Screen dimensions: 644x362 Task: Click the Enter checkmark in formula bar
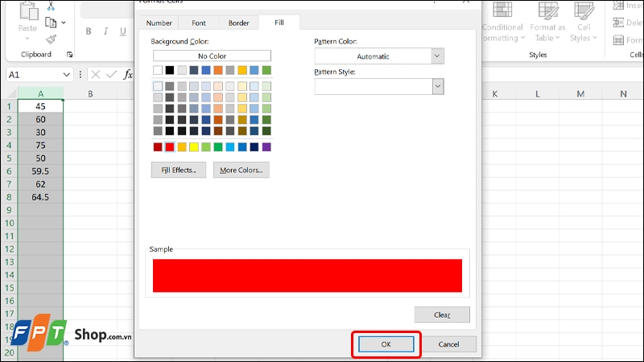click(111, 74)
